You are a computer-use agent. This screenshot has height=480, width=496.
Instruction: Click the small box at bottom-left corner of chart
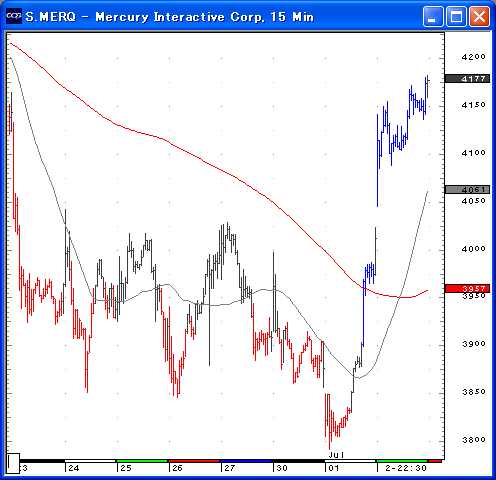(x=13, y=463)
